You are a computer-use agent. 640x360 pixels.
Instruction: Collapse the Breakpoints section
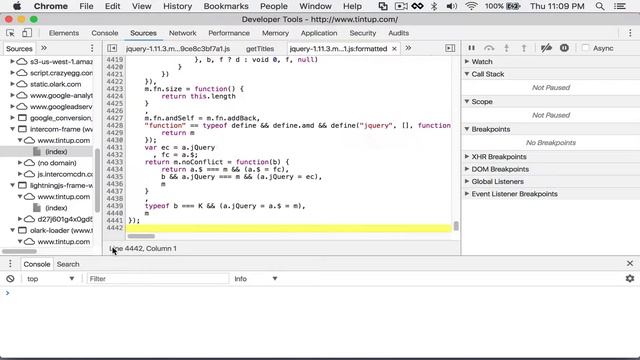click(467, 129)
